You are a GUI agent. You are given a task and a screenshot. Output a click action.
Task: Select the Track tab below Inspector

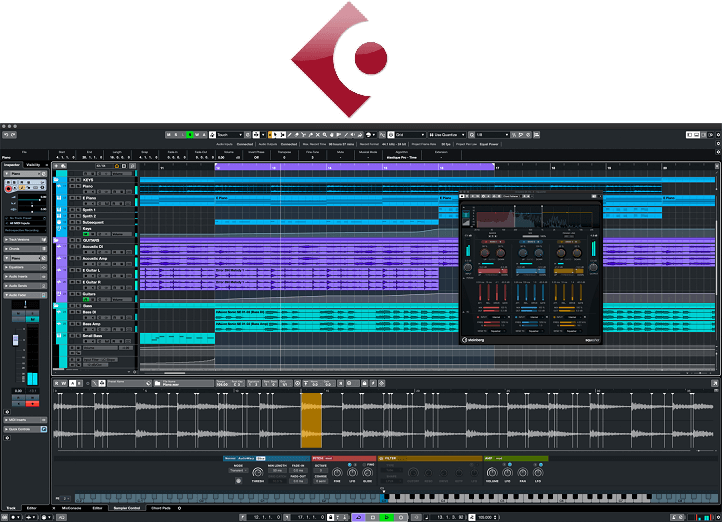pyautogui.click(x=11, y=508)
